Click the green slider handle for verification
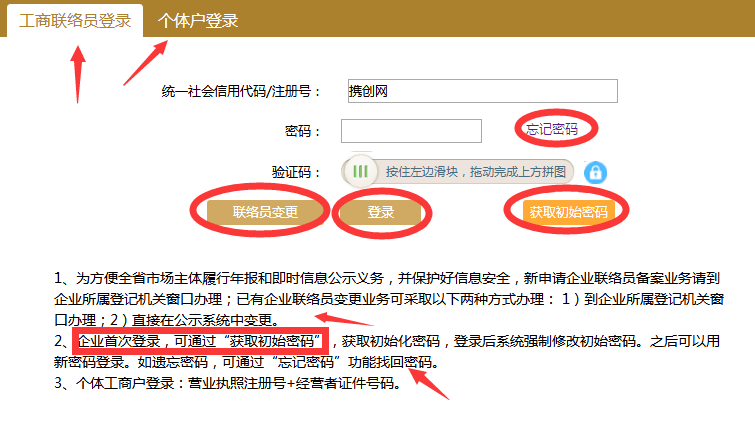755x421 pixels. point(360,172)
